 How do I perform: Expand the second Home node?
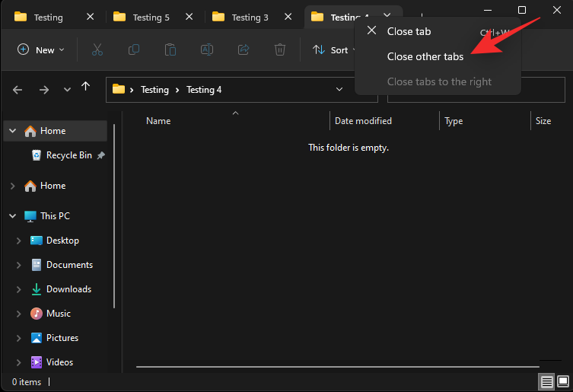coord(12,186)
